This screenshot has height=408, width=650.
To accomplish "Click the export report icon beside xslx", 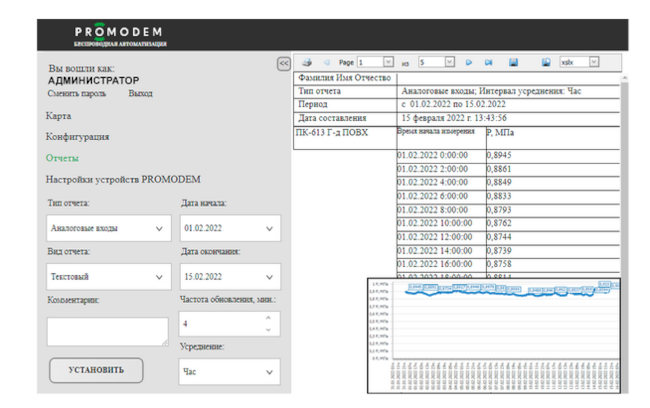I will coord(546,62).
